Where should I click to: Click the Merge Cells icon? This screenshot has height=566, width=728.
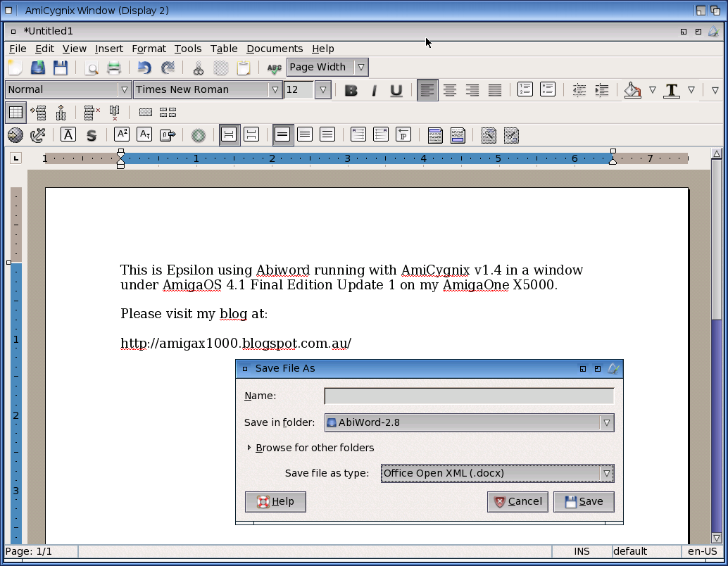pyautogui.click(x=146, y=113)
